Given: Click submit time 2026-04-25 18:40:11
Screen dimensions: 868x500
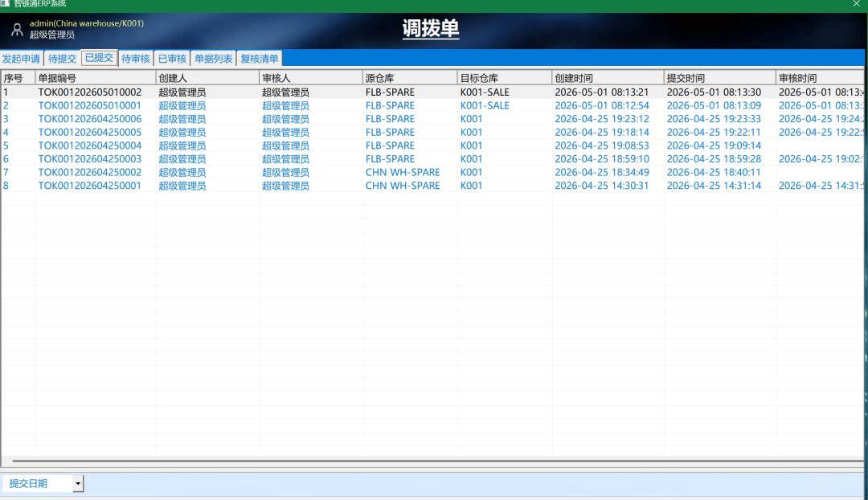Looking at the screenshot, I should click(x=714, y=172).
